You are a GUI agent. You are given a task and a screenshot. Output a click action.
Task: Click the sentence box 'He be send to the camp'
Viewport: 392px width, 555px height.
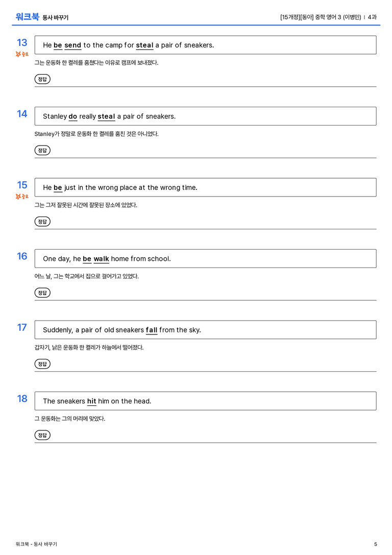[x=206, y=45]
